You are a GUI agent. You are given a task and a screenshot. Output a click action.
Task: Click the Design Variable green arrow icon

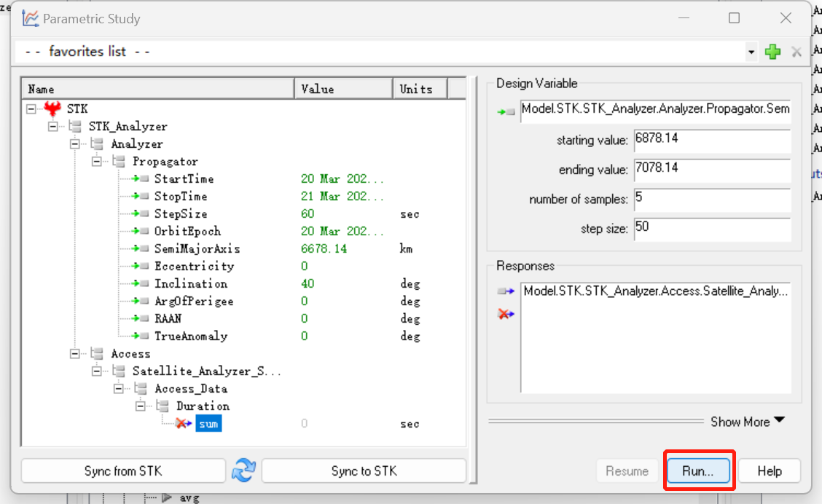[506, 111]
